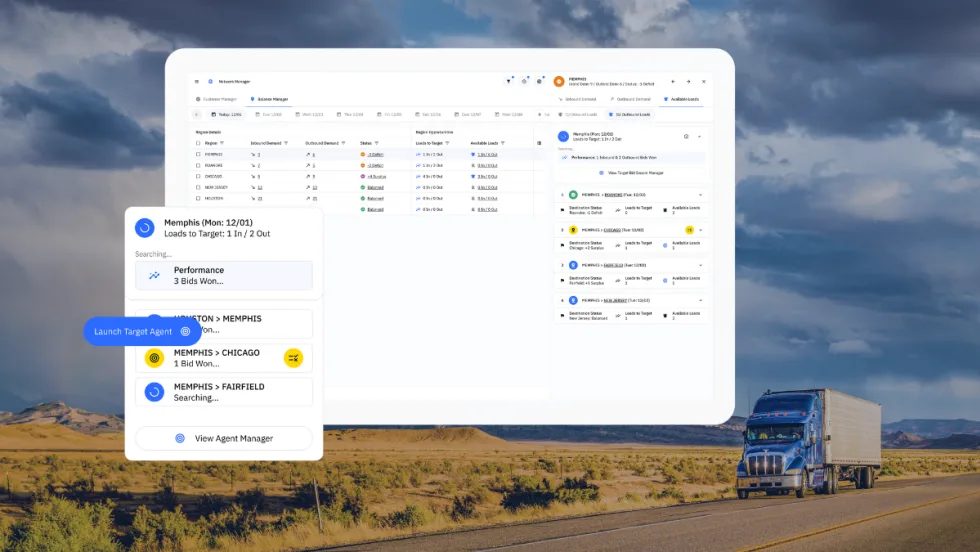Select the Balance Manager tab
The height and width of the screenshot is (552, 980).
point(269,99)
